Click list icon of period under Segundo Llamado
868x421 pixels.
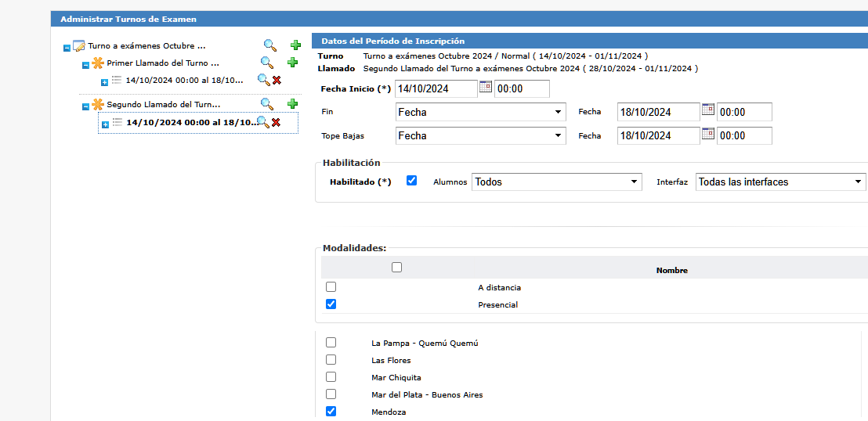click(x=117, y=122)
